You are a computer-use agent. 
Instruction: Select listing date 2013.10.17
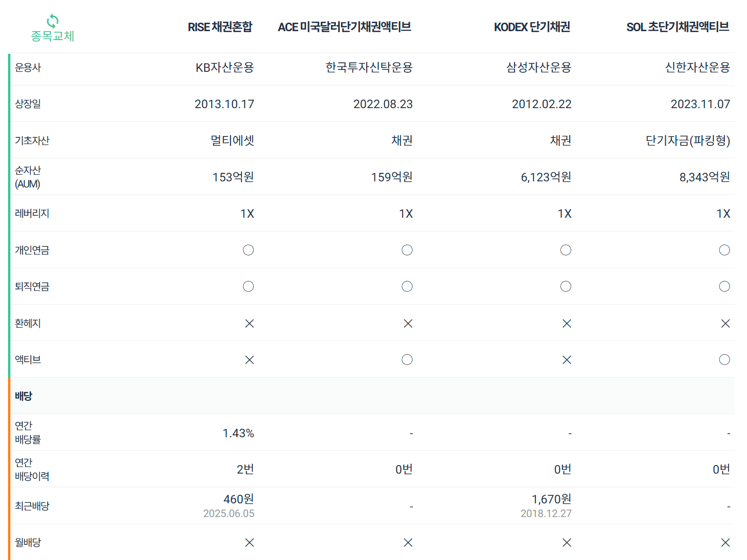(224, 104)
